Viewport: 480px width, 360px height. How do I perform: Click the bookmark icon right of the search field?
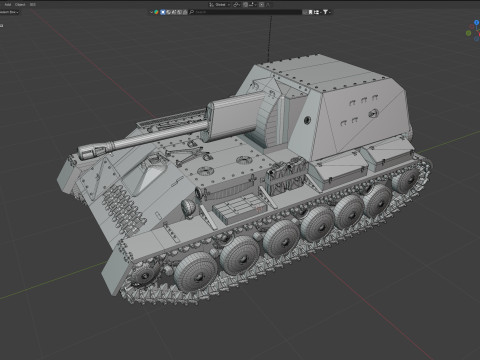coord(310,12)
